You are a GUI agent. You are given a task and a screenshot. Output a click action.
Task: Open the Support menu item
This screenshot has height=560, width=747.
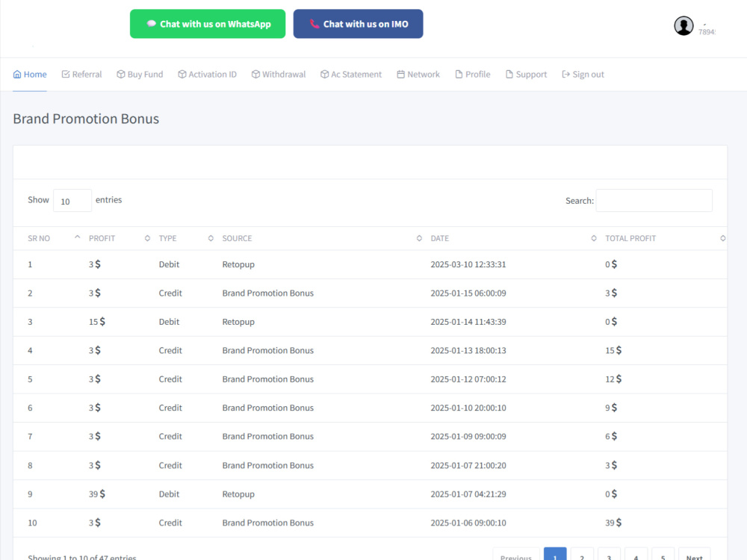[527, 74]
